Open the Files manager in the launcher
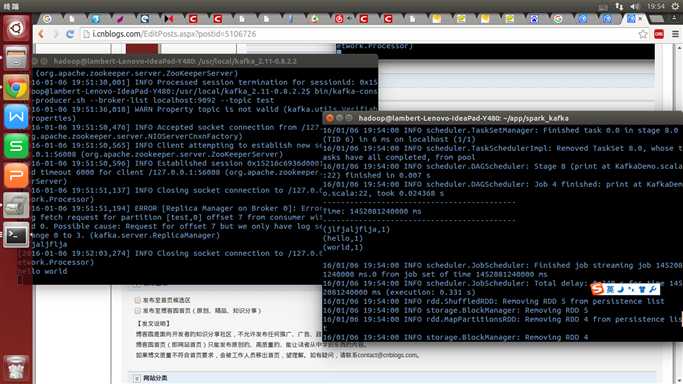The height and width of the screenshot is (384, 683). click(16, 58)
